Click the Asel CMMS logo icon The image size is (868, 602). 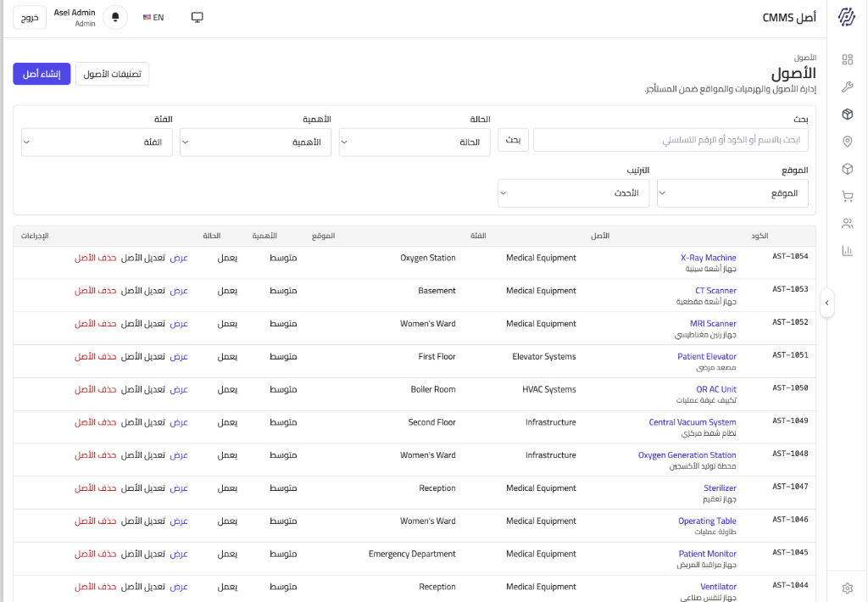pyautogui.click(x=847, y=17)
